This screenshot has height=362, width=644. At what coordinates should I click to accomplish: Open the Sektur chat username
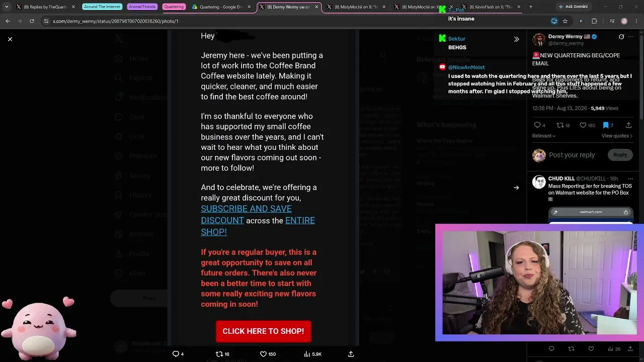click(456, 39)
